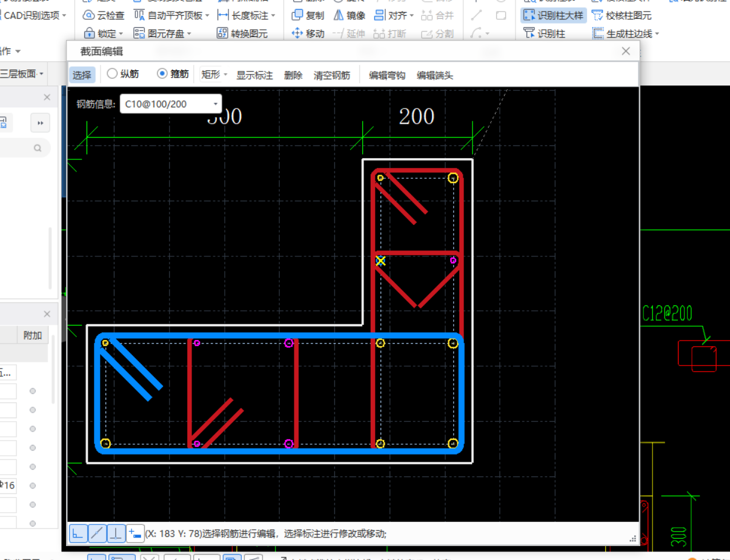Click 编辑弯钩 in the dialog toolbar
This screenshot has height=560, width=730.
click(x=387, y=75)
